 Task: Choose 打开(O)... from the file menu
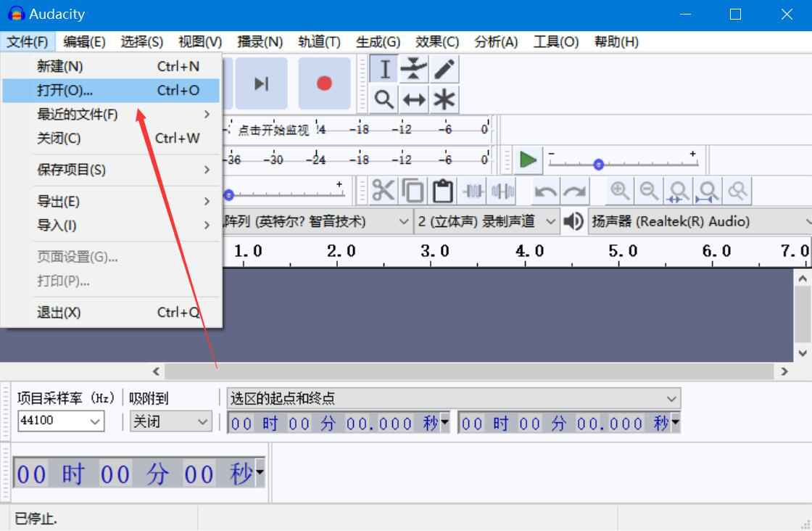[x=111, y=90]
